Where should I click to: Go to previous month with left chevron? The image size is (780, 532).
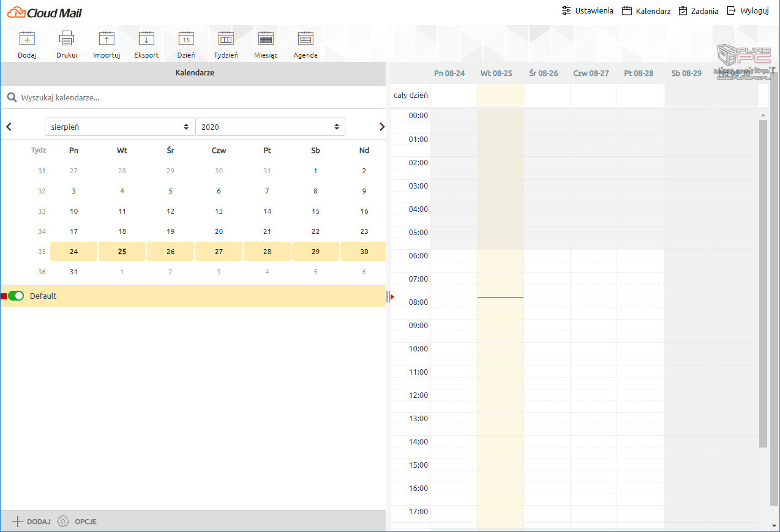tap(9, 127)
